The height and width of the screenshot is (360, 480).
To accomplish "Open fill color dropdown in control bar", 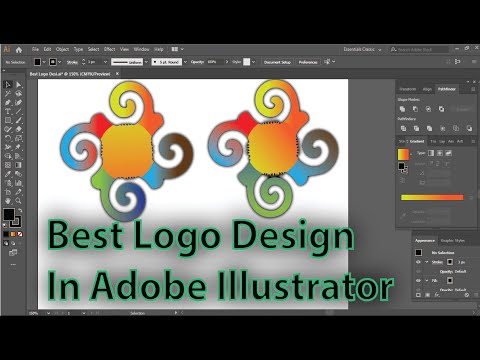I will click(44, 62).
